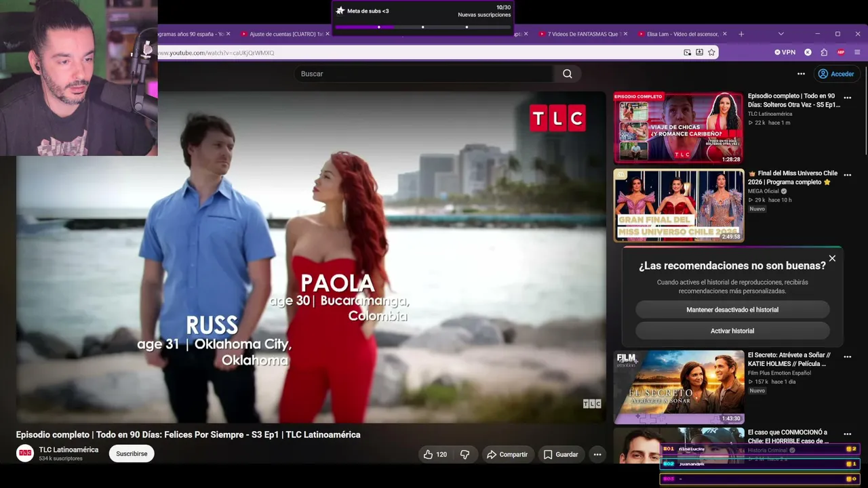Expand the tab list dropdown arrow
This screenshot has height=488, width=868.
coord(781,34)
